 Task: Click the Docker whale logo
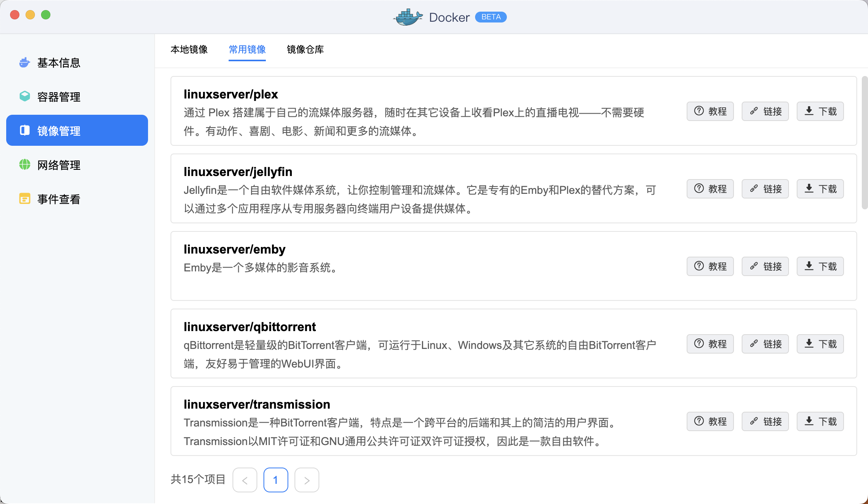click(x=408, y=17)
